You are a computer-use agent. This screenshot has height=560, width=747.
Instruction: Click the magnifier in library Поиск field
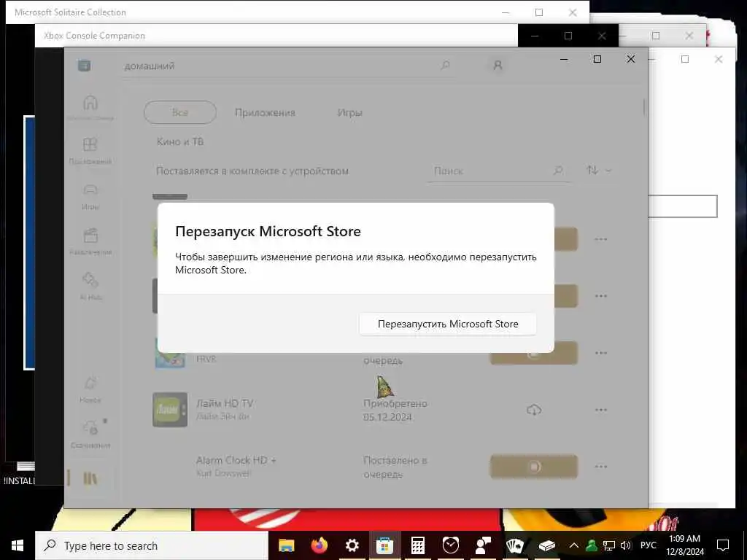click(558, 170)
